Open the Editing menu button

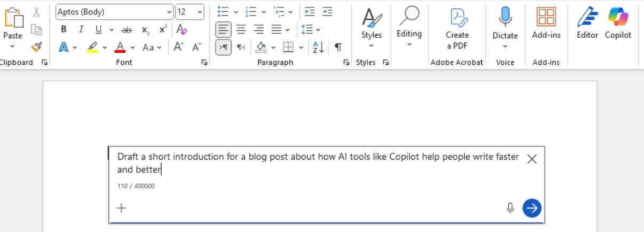click(409, 27)
